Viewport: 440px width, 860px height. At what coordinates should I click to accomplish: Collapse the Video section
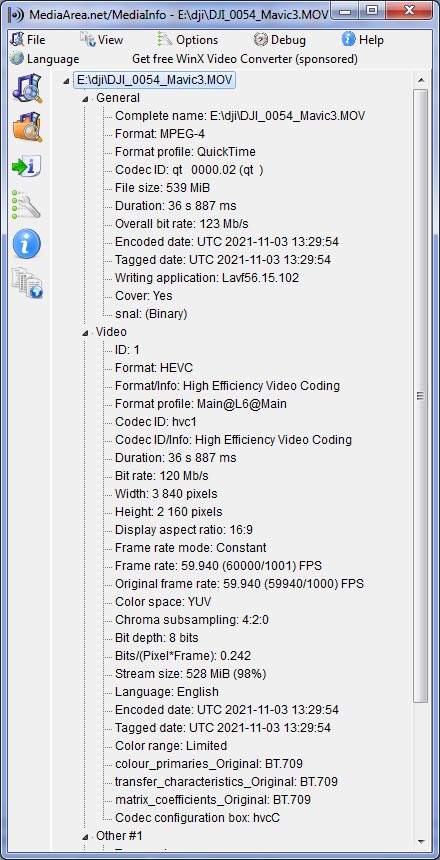[85, 332]
